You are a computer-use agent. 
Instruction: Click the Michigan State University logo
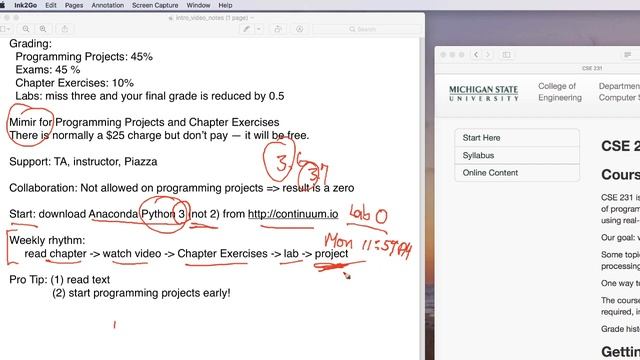[484, 93]
